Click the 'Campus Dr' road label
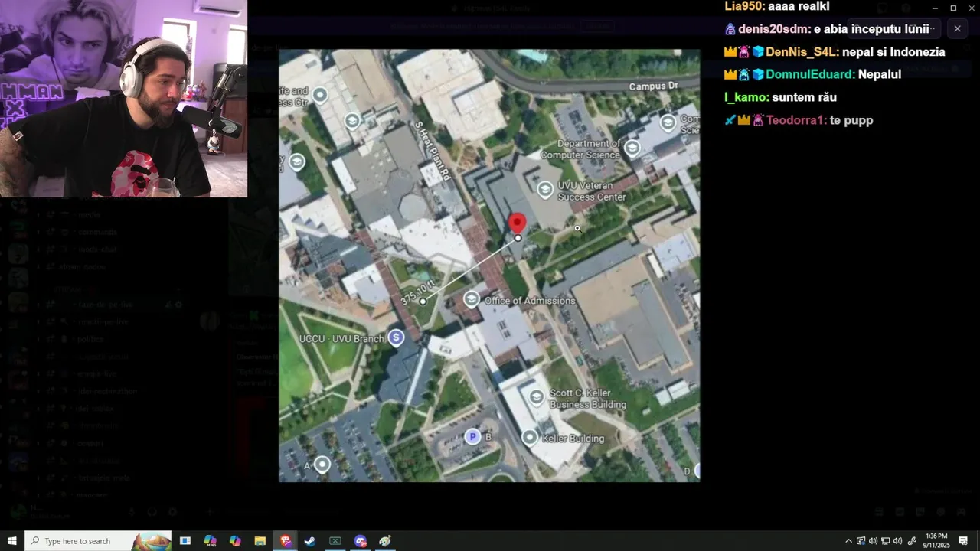The width and height of the screenshot is (980, 551). (654, 86)
